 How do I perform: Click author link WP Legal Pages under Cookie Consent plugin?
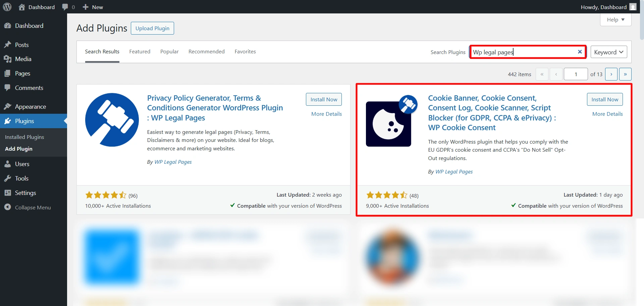(454, 171)
